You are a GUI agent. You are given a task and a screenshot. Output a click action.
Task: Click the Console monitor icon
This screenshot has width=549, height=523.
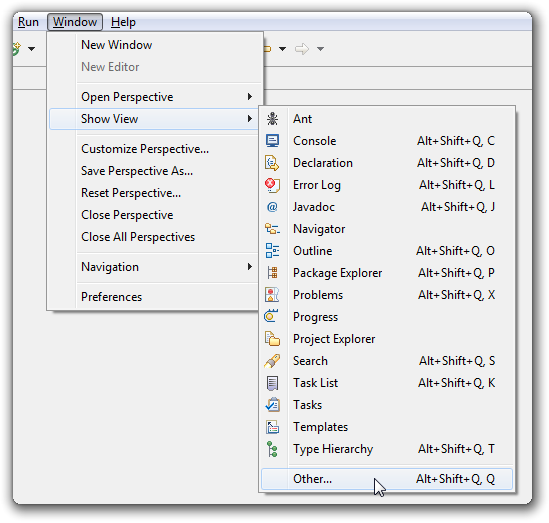point(272,141)
